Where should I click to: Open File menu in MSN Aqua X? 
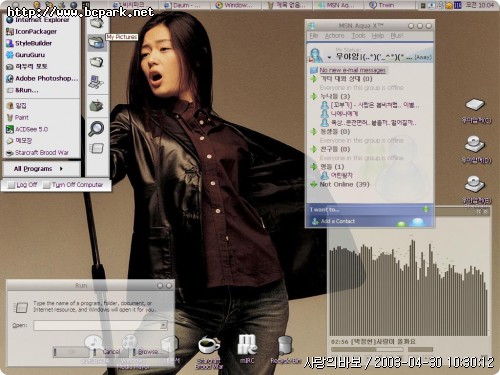(314, 36)
